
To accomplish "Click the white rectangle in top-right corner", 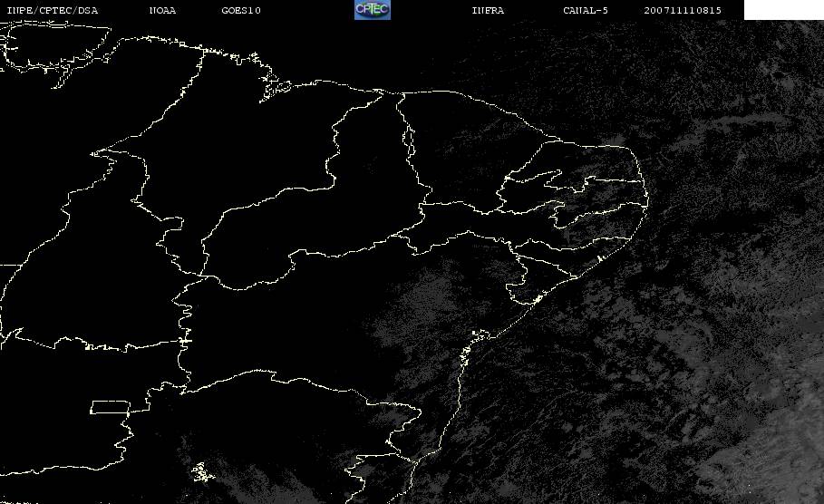I will coord(783,10).
